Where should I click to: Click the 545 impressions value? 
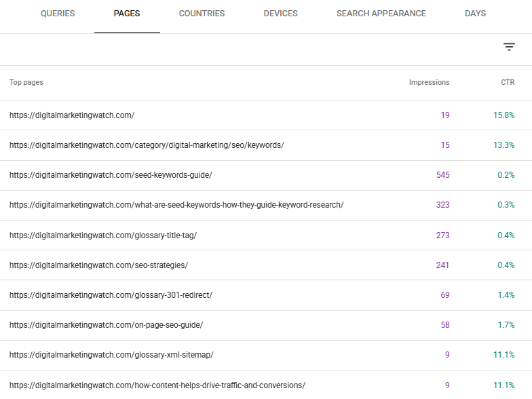click(442, 175)
